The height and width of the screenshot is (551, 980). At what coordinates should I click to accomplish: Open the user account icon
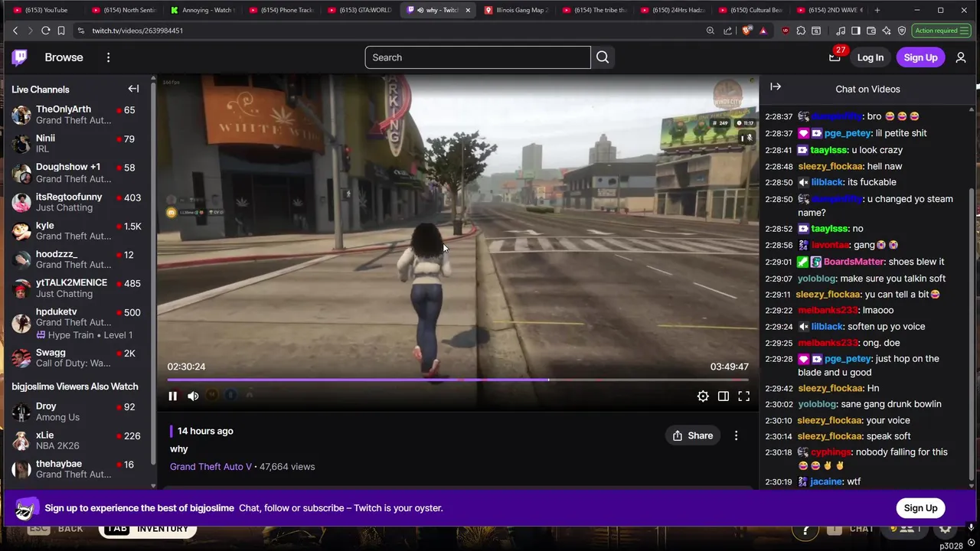pyautogui.click(x=961, y=57)
